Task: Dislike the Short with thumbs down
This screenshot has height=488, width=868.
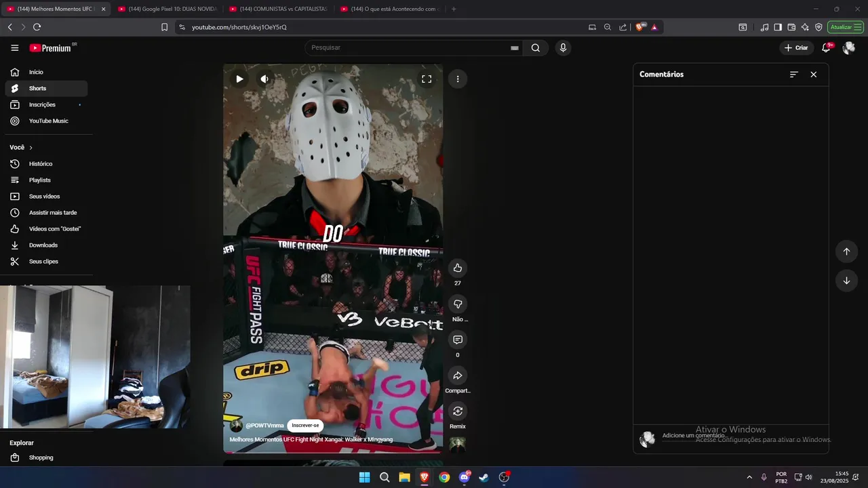Action: (x=458, y=304)
